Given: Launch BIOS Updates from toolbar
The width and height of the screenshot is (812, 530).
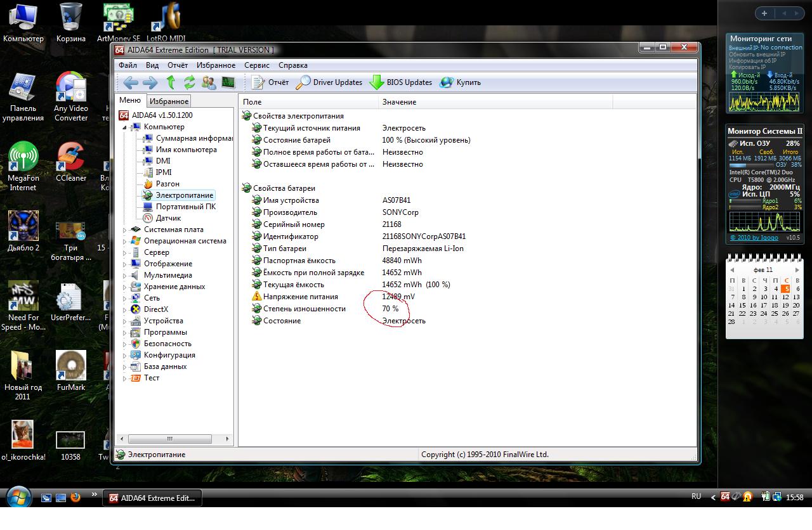Looking at the screenshot, I should (x=401, y=82).
